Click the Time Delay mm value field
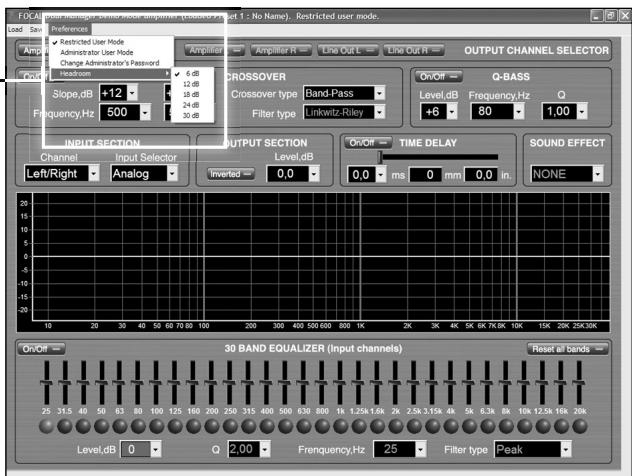This screenshot has height=476, width=632. click(425, 175)
